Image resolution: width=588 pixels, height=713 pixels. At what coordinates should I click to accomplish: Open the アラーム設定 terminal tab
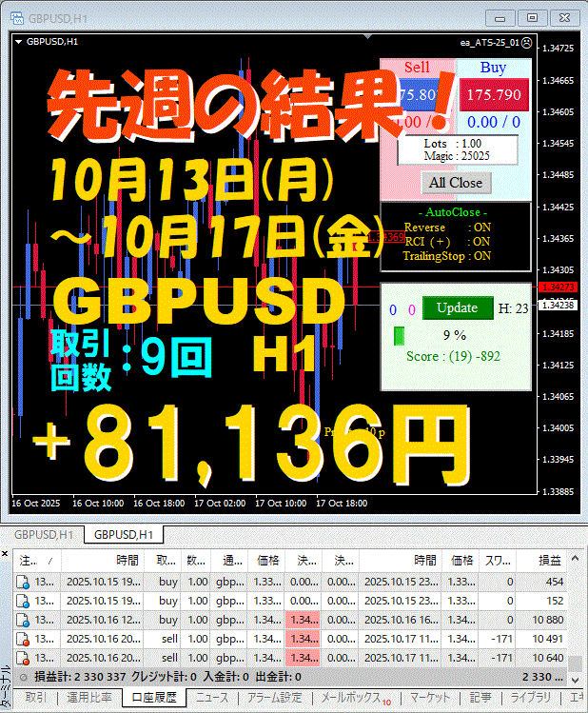click(274, 698)
